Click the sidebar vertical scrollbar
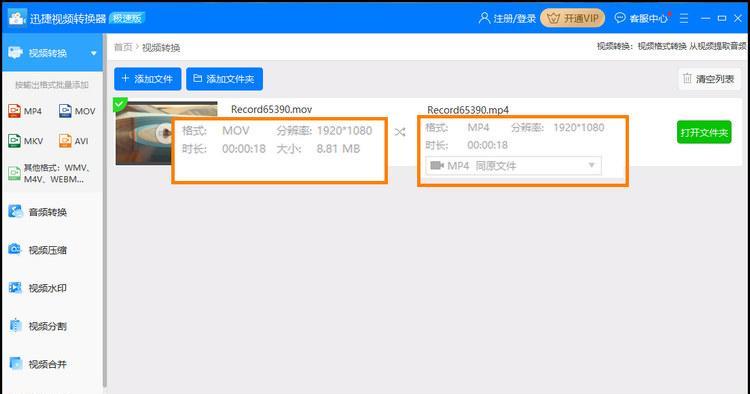Screen dimensions: 750x394 tap(105, 210)
